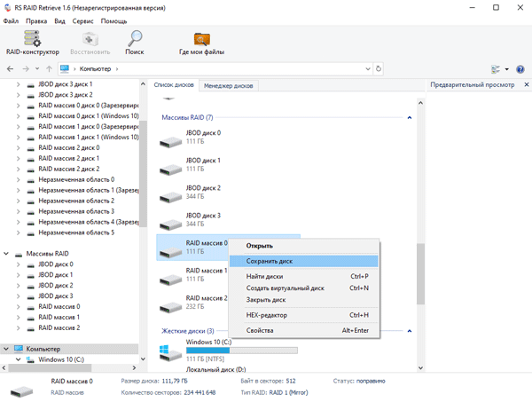
Task: Click the greyed Восстановить toolbar icon
Action: 90,39
